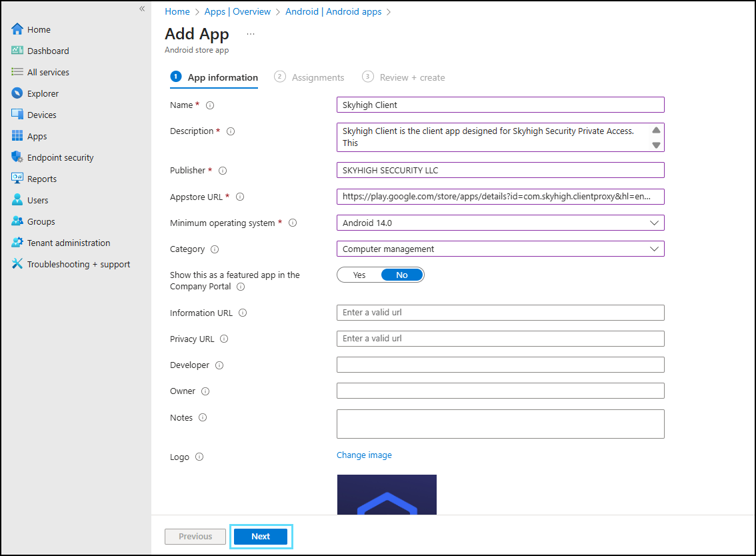
Task: Click the Endpoint security shield icon
Action: (x=17, y=157)
